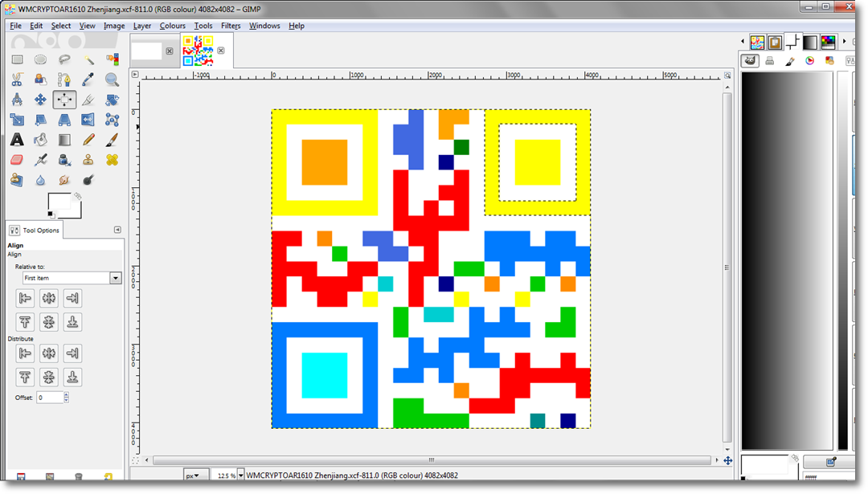Image resolution: width=868 pixels, height=494 pixels.
Task: Toggle Quick Mask at canvas bottom-left corner
Action: click(x=135, y=460)
